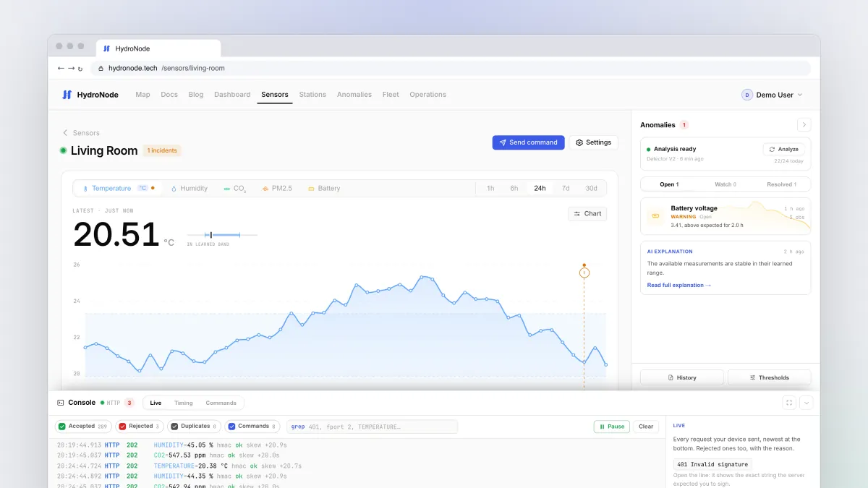Clear the console log
868x488 pixels.
point(646,427)
